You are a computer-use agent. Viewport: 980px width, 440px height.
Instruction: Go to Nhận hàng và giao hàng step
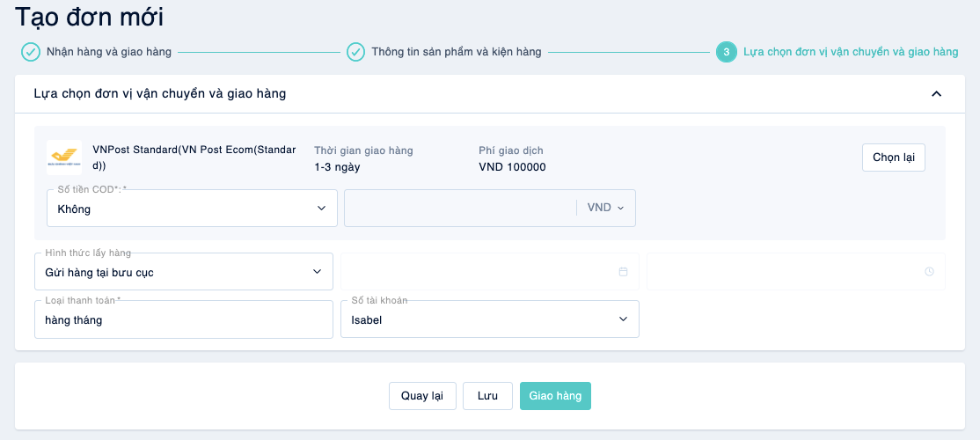tap(109, 52)
